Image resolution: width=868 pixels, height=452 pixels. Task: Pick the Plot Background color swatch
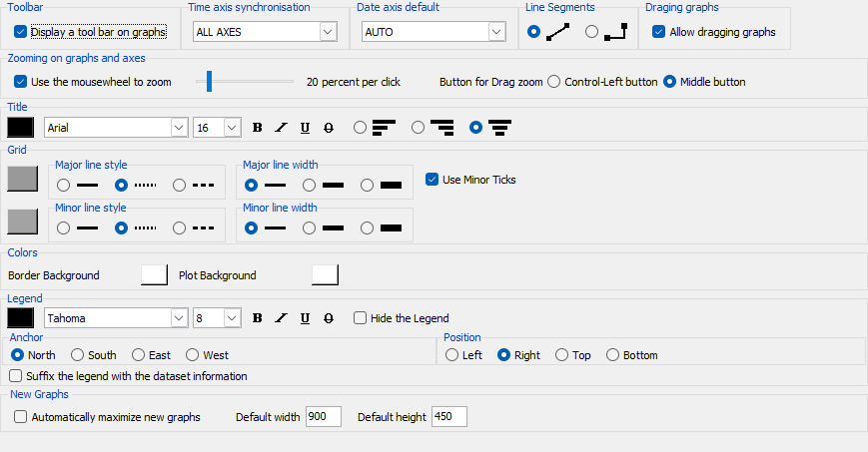click(x=325, y=275)
